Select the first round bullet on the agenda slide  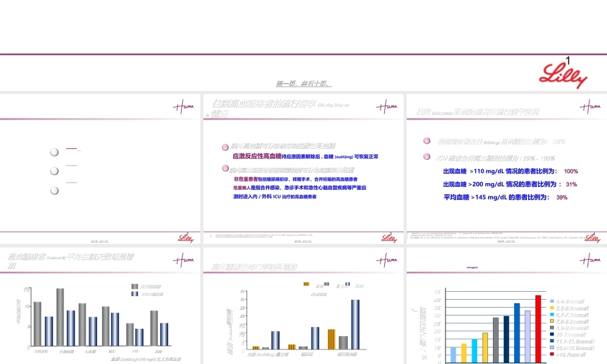tap(55, 151)
